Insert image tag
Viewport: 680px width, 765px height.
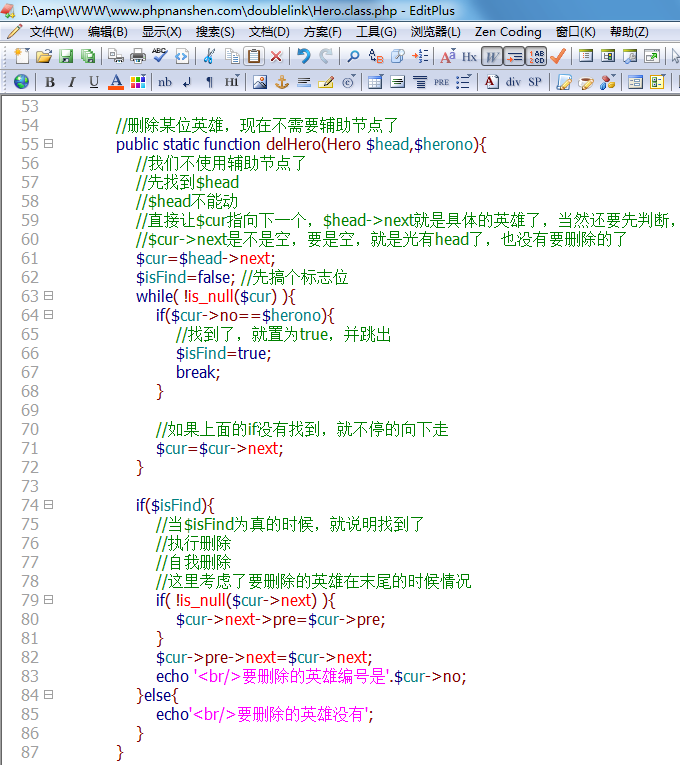tap(260, 82)
